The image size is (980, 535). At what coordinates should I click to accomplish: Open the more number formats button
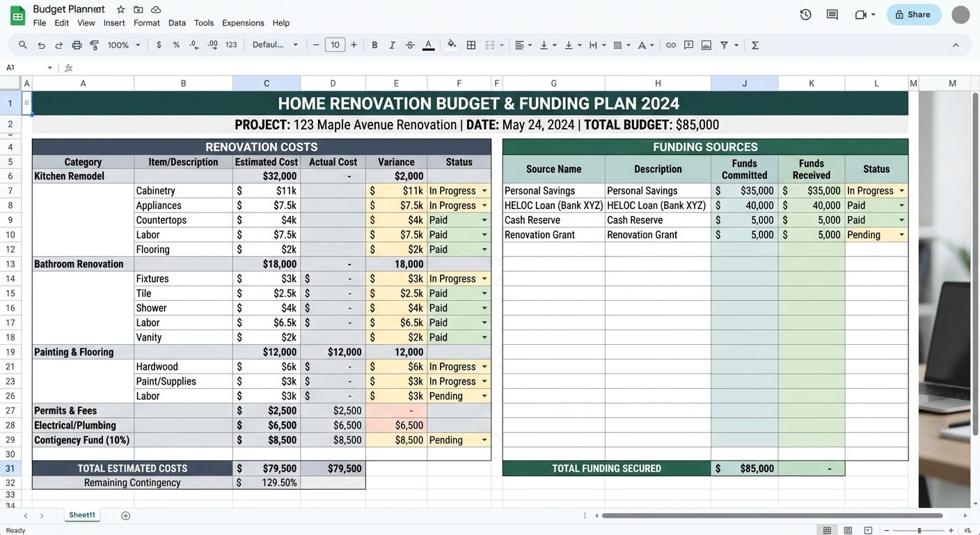coord(231,45)
